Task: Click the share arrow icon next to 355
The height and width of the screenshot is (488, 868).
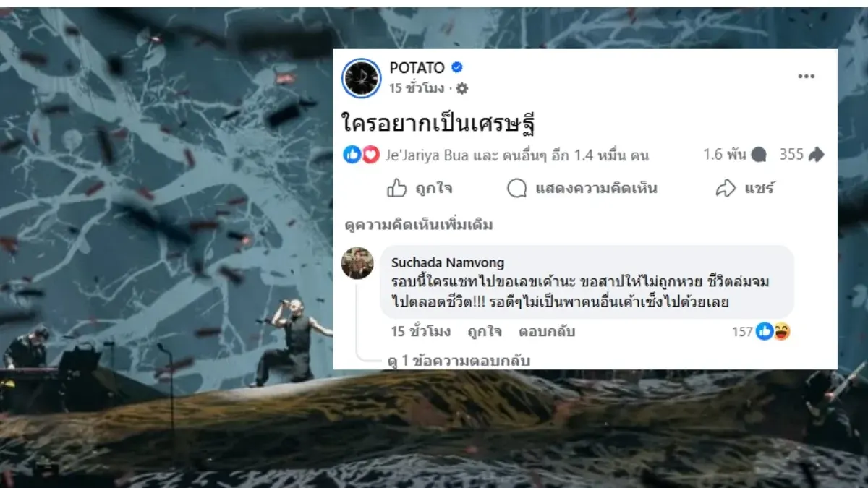Action: pos(816,155)
